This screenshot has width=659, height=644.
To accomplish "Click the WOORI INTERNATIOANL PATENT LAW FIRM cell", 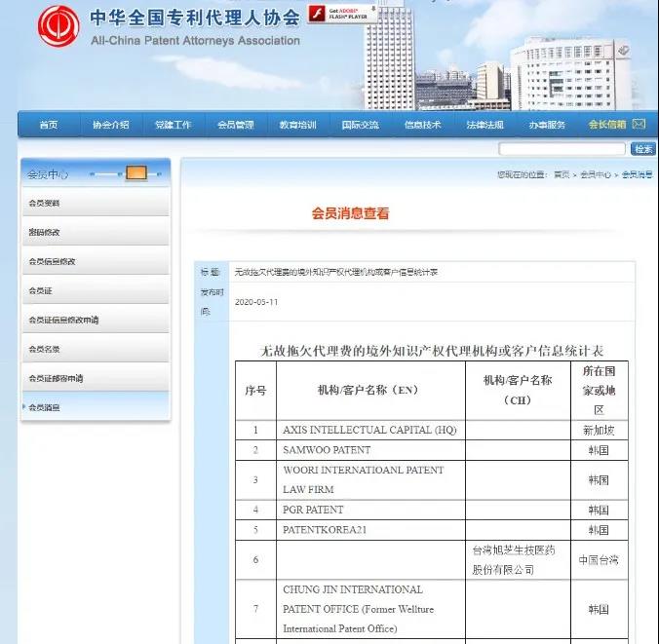I will [370, 479].
